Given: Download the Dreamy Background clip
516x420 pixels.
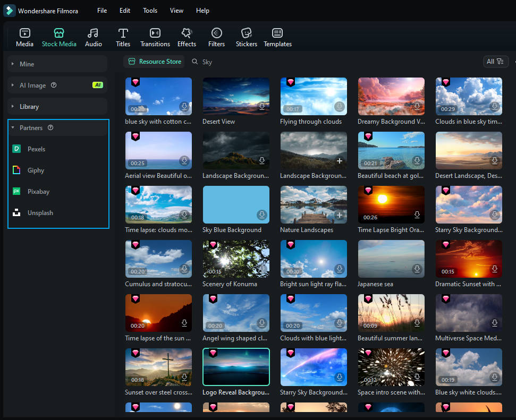Looking at the screenshot, I should (417, 106).
